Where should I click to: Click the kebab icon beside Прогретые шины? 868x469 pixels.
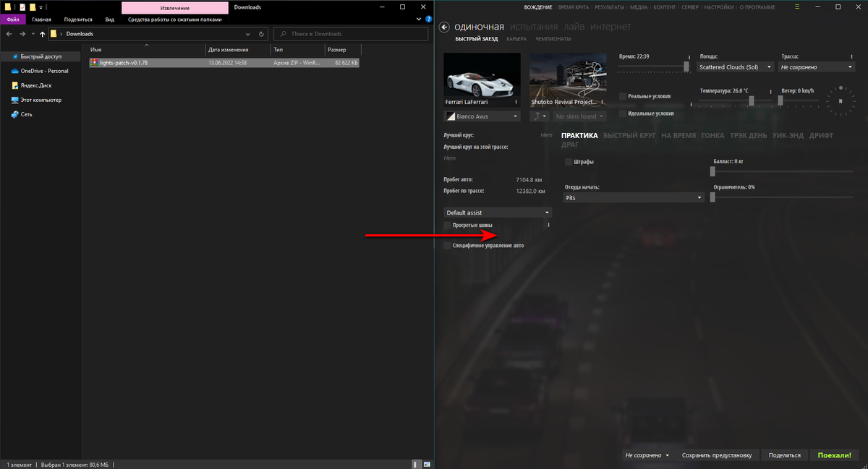548,225
